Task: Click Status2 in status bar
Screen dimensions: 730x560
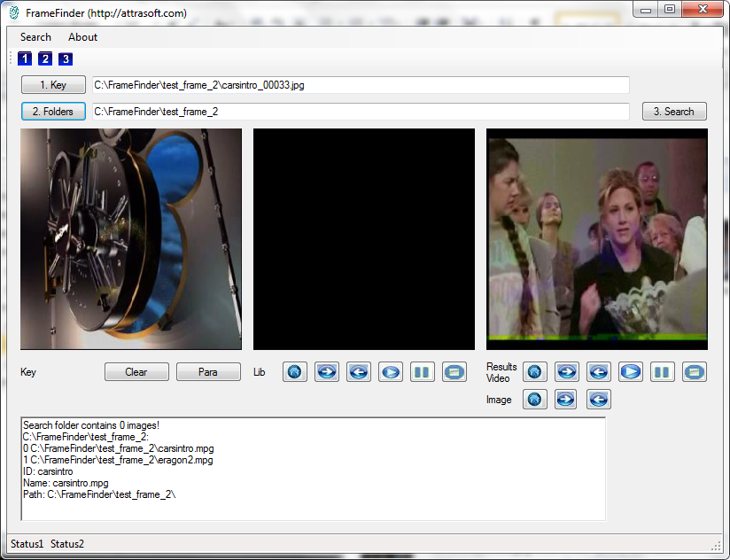Action: pos(67,544)
